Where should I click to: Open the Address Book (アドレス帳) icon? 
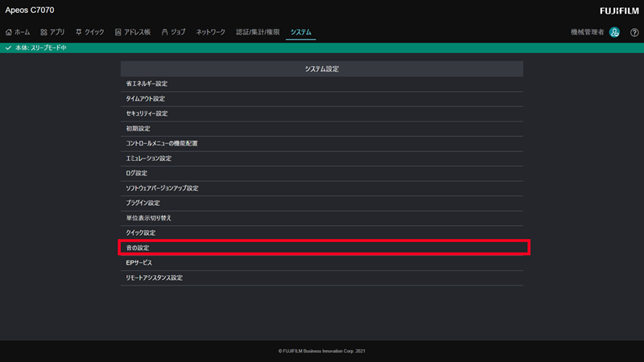(x=118, y=32)
